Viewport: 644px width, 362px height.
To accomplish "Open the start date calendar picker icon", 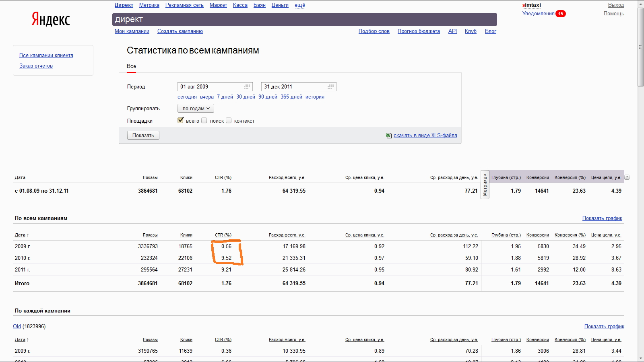I will [x=247, y=86].
